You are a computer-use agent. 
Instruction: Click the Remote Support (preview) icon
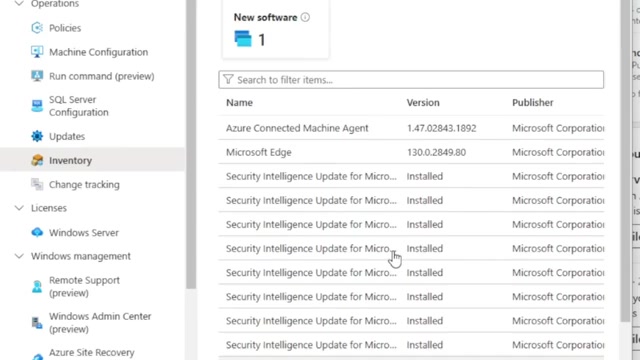[x=37, y=286]
